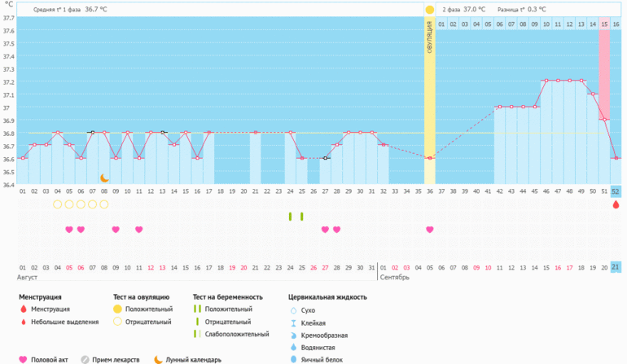Click the Положительный yellow ovulation test legend circle
This screenshot has width=627, height=364.
(x=117, y=309)
